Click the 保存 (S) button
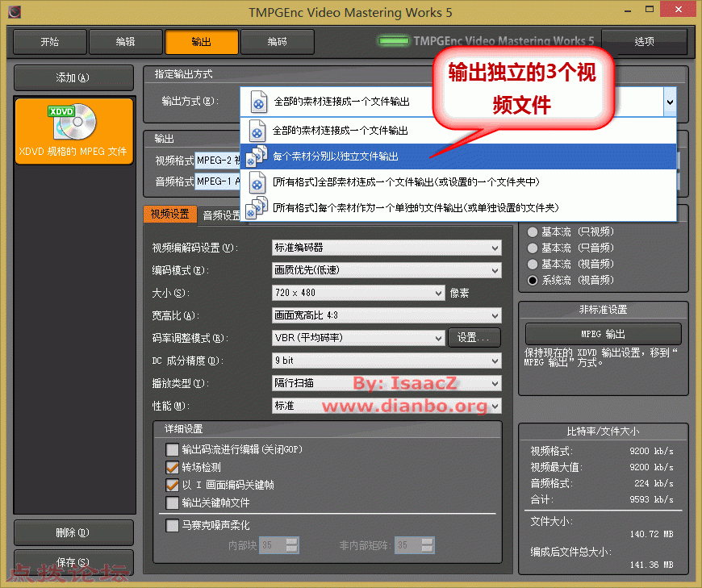This screenshot has width=702, height=588. [73, 562]
